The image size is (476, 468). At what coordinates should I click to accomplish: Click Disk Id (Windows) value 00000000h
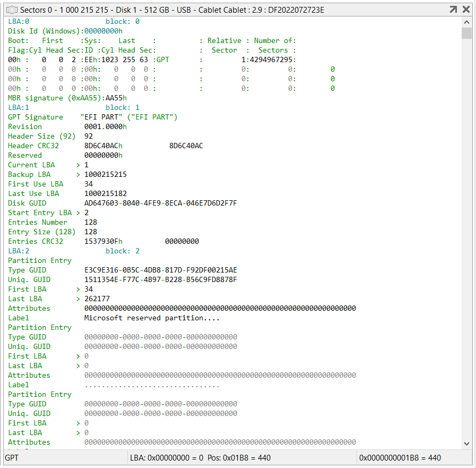[103, 31]
